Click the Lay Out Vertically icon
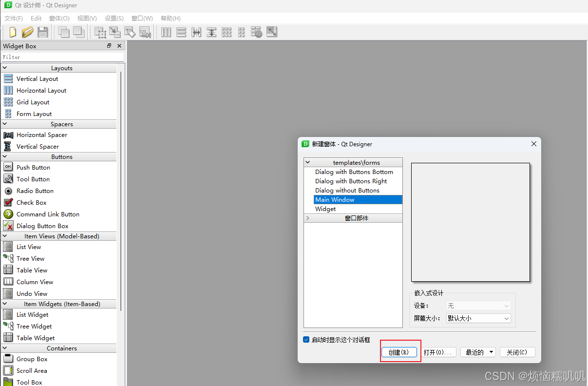The width and height of the screenshot is (588, 386). pos(181,32)
